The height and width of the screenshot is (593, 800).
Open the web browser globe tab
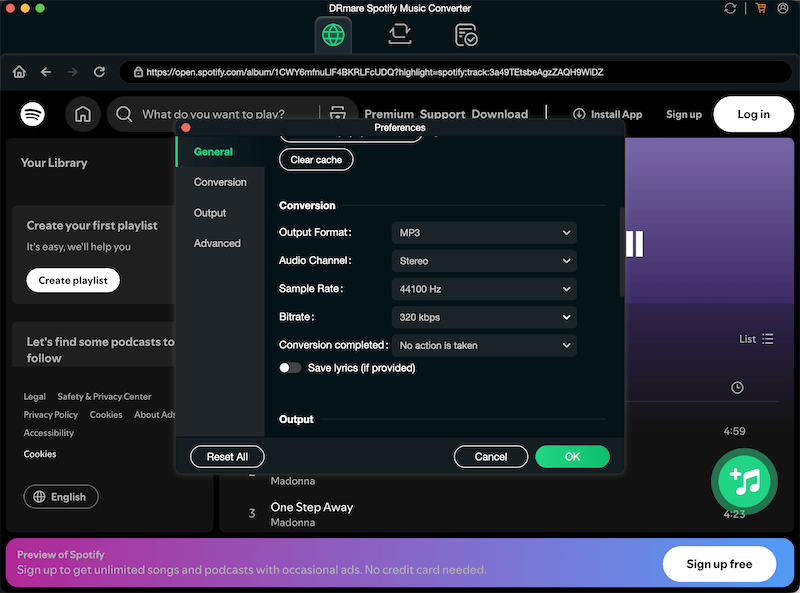[x=333, y=35]
